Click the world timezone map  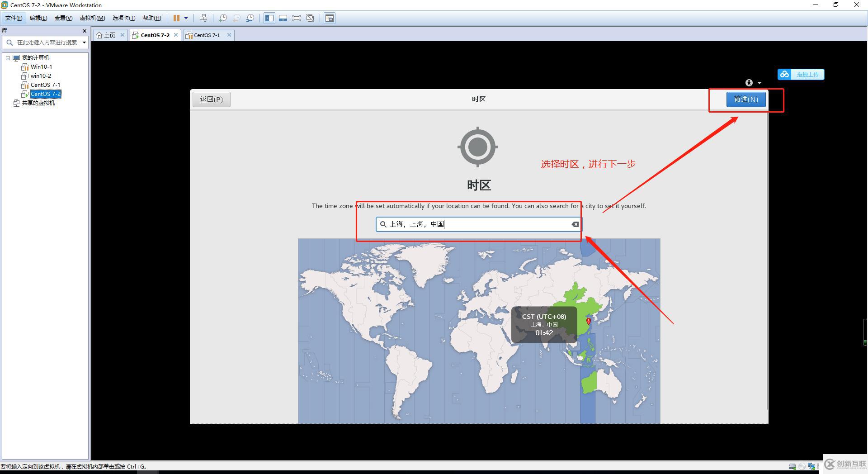click(479, 331)
